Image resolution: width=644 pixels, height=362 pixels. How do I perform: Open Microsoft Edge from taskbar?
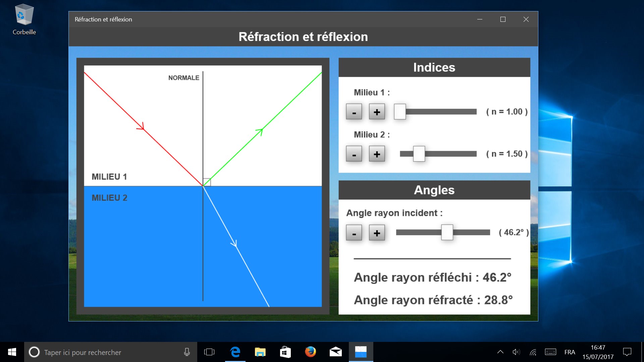[x=235, y=352]
